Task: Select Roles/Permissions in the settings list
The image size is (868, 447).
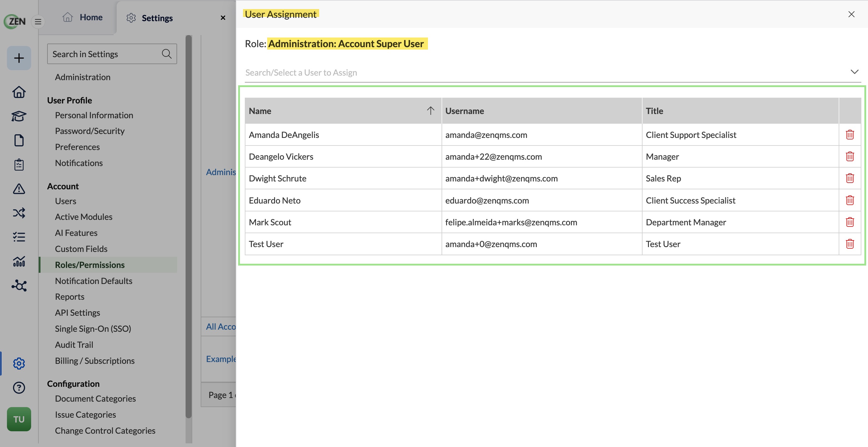Action: [108, 265]
